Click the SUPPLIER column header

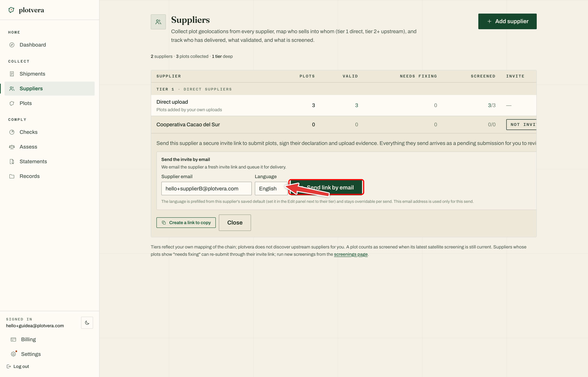click(169, 76)
